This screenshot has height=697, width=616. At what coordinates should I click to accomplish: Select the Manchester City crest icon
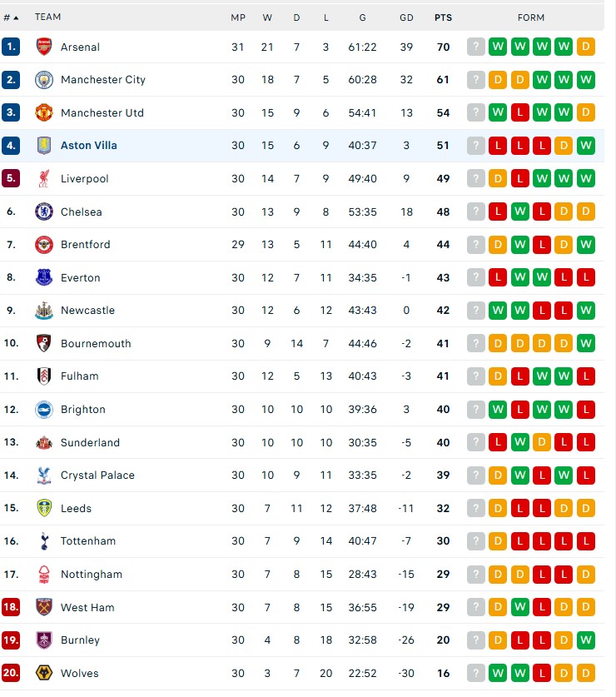point(43,79)
